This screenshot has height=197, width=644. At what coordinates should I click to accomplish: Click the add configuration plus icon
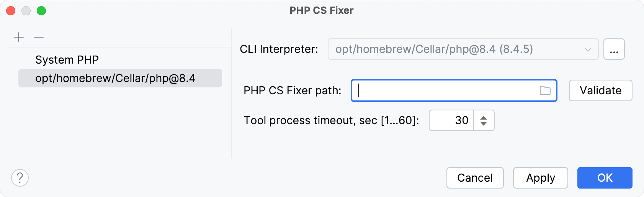(19, 37)
